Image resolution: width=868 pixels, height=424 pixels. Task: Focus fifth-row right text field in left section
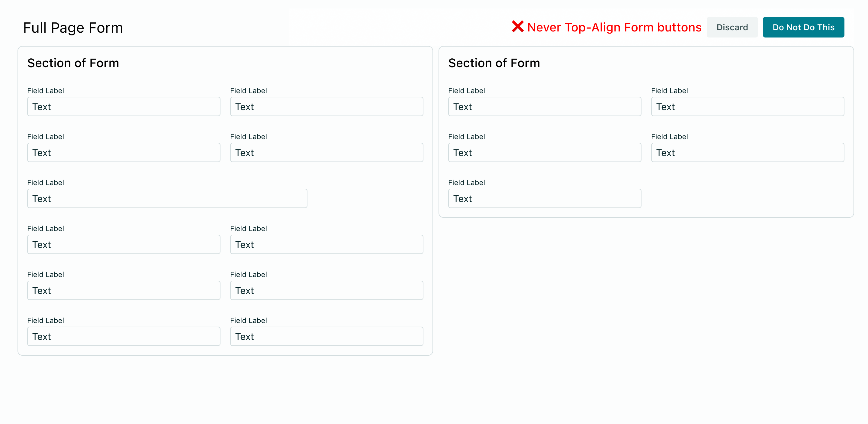coord(326,290)
